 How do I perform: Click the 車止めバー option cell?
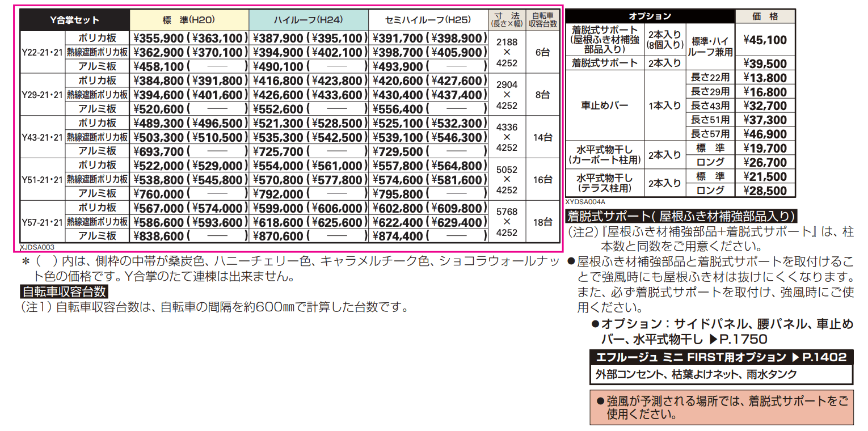click(605, 105)
